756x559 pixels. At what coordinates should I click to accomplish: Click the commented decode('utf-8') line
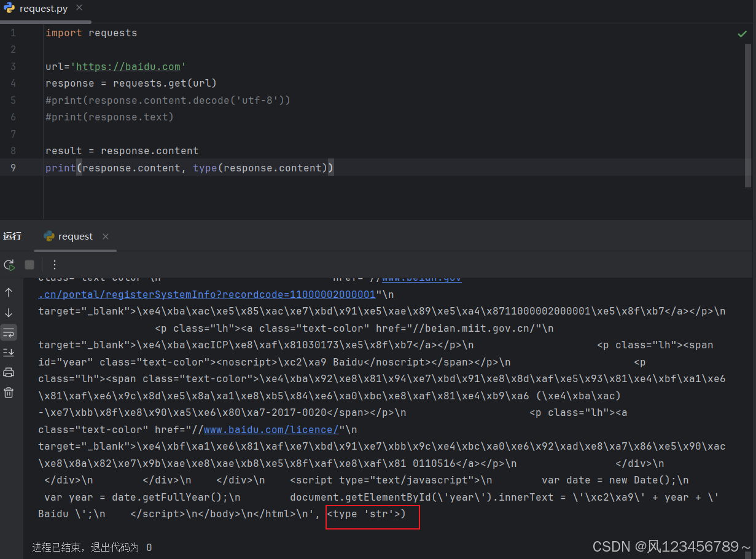(x=168, y=100)
